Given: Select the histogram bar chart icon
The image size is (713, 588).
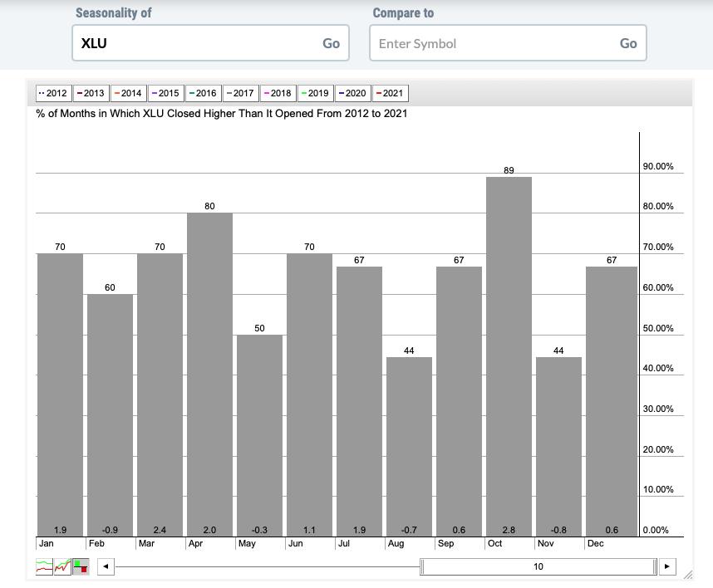Looking at the screenshot, I should click(81, 566).
